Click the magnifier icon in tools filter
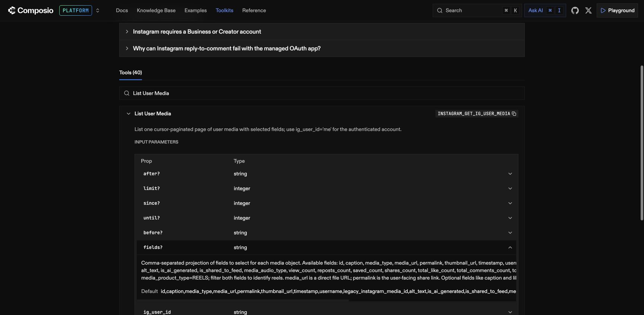The image size is (644, 315). (x=127, y=93)
